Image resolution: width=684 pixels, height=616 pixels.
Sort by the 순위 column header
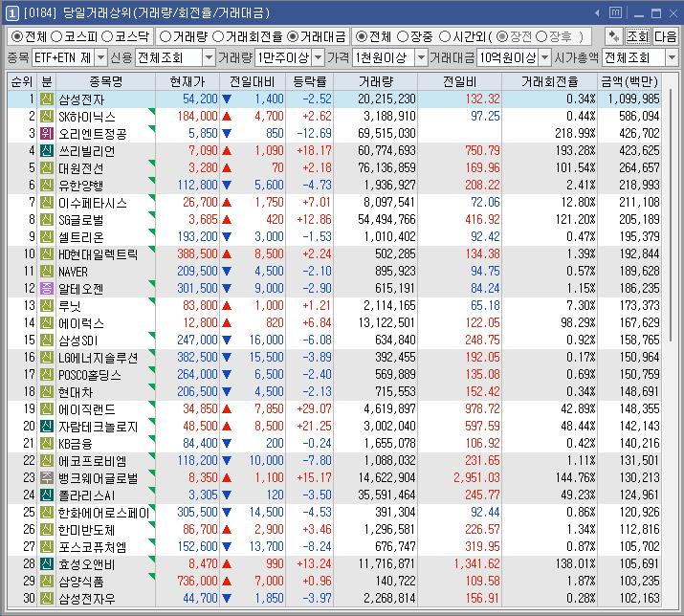(x=22, y=81)
